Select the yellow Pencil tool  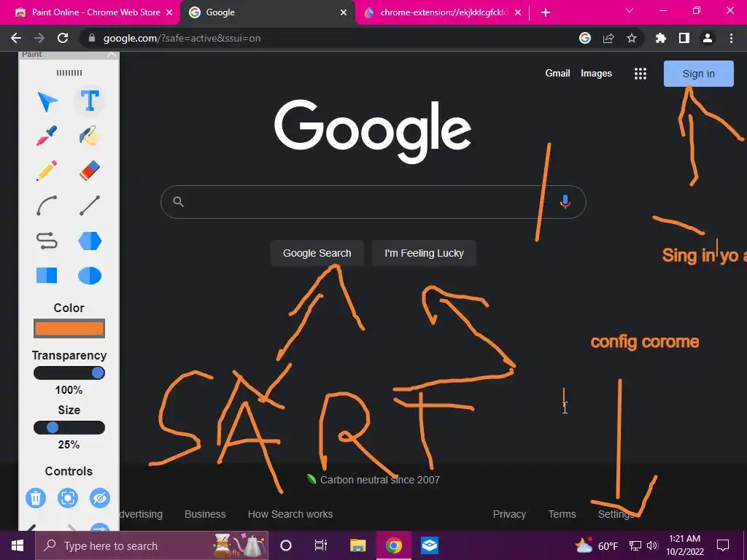click(47, 171)
